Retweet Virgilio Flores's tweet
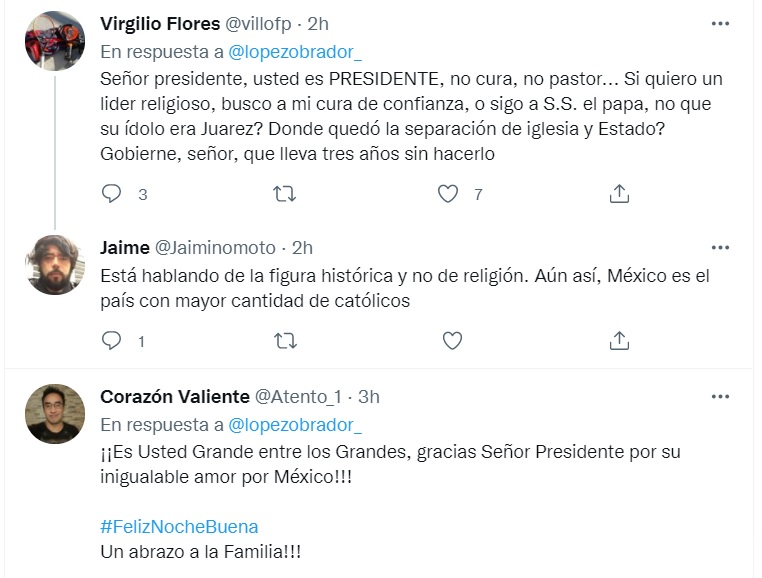 tap(284, 194)
